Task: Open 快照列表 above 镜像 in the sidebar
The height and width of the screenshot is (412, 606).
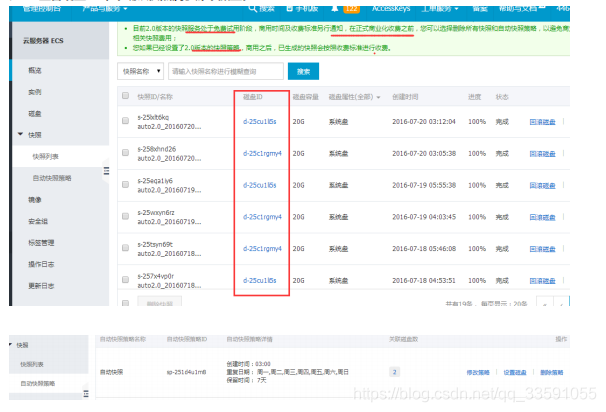Action: [x=46, y=157]
